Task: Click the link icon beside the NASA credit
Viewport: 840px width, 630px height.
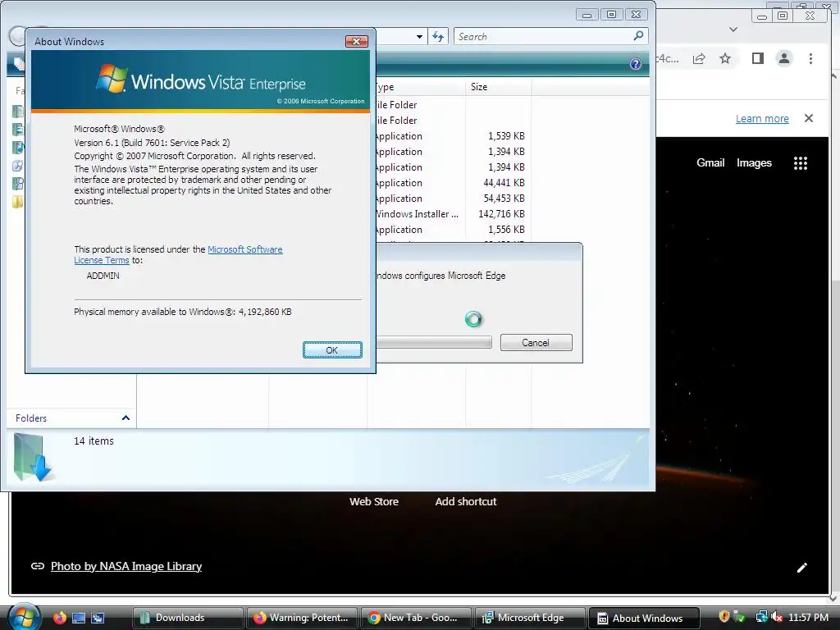Action: (38, 566)
